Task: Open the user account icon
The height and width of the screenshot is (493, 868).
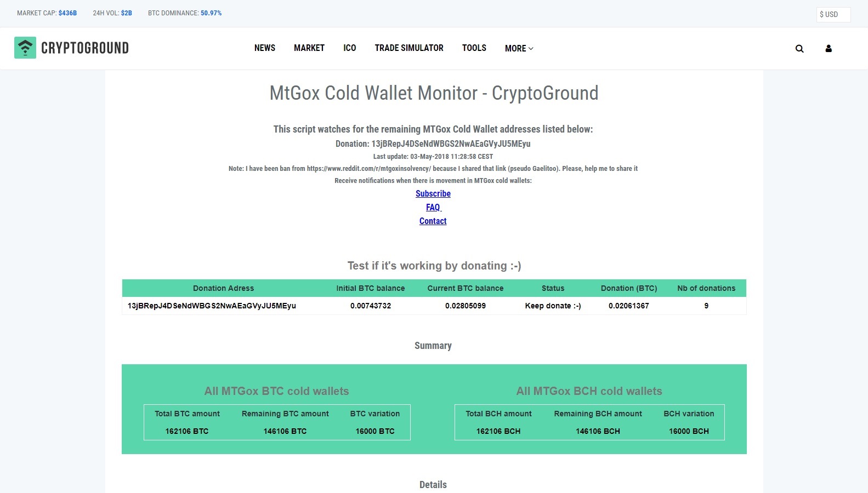Action: tap(829, 48)
